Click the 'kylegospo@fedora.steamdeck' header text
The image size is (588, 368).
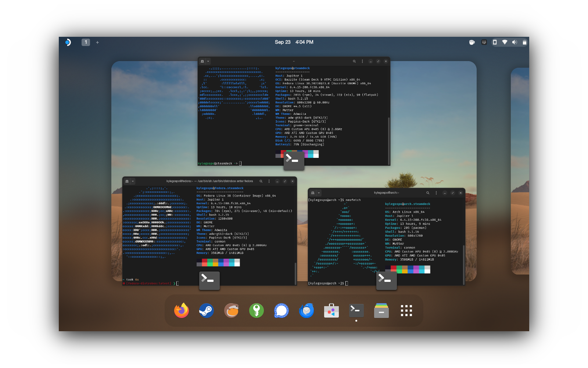pos(220,188)
